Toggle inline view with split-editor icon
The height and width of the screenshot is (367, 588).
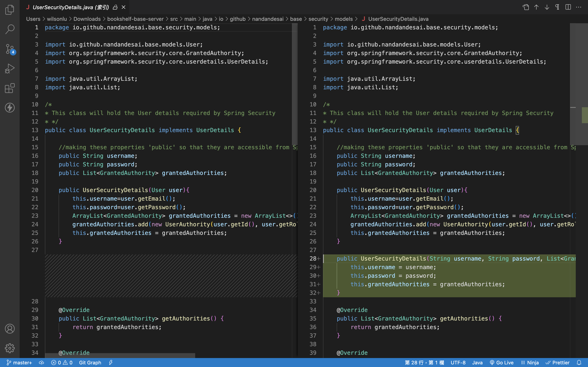click(x=568, y=7)
